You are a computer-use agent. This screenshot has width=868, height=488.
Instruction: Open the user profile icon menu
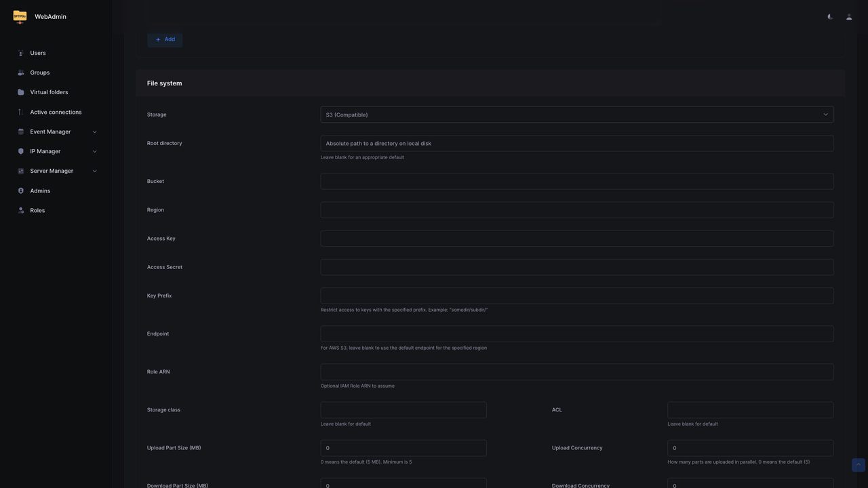tap(849, 17)
